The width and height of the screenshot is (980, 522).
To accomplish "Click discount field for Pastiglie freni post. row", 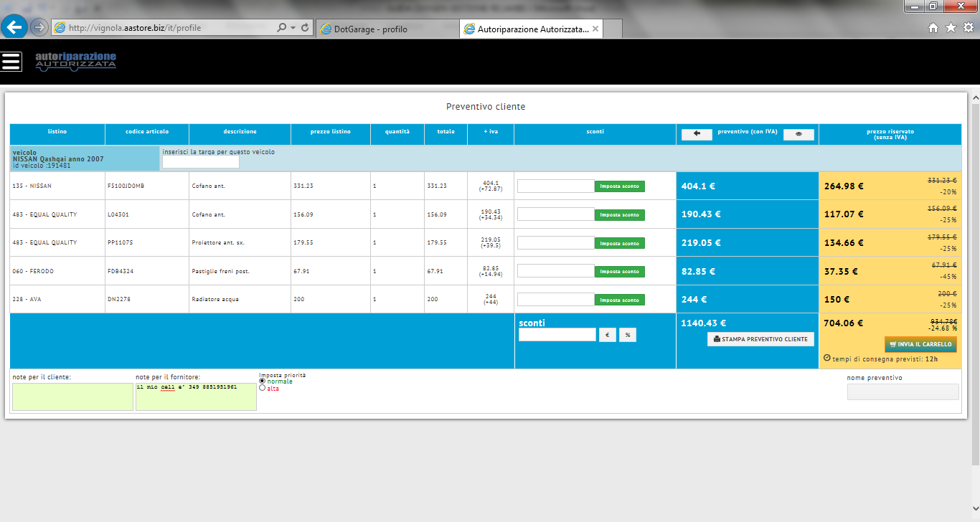I will point(556,270).
